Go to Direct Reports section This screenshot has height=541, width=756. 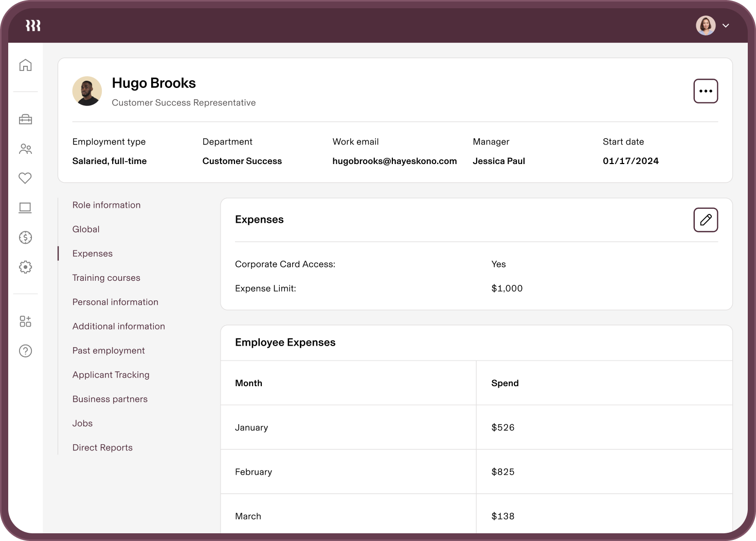click(102, 447)
